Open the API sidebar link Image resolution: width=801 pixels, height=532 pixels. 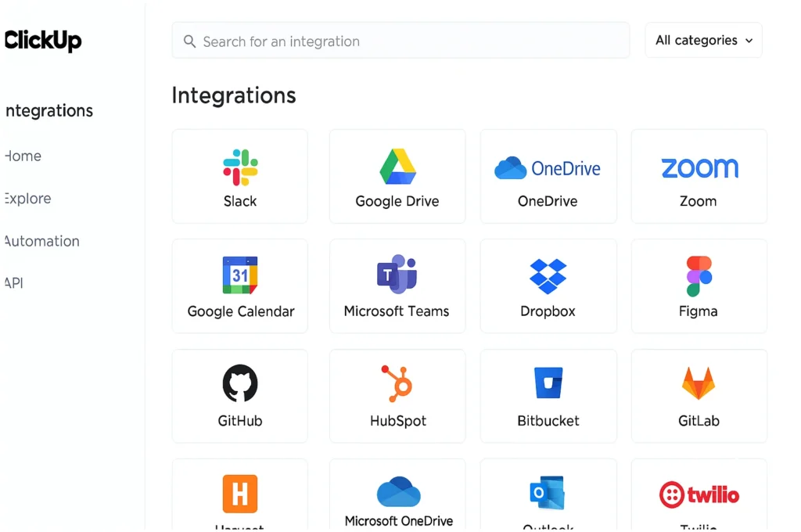point(14,283)
